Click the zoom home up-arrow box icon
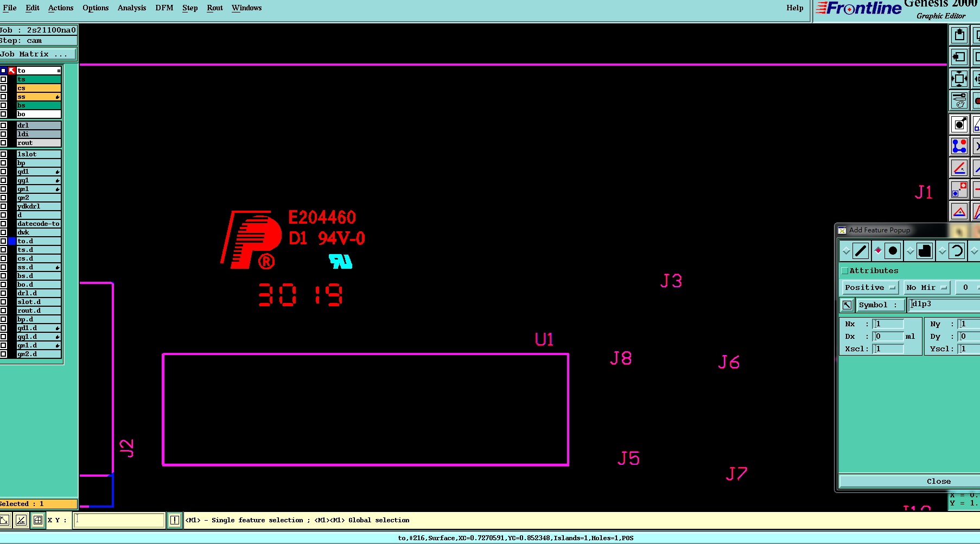Viewport: 980px width, 544px height. coord(959,35)
